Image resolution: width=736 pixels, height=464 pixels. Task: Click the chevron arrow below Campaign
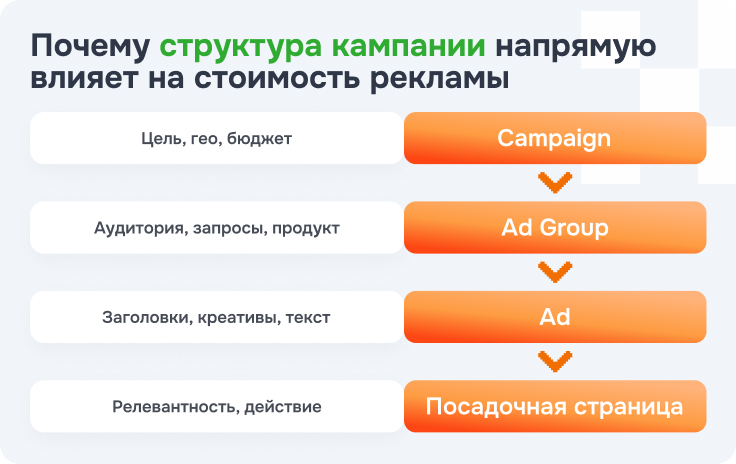(554, 182)
